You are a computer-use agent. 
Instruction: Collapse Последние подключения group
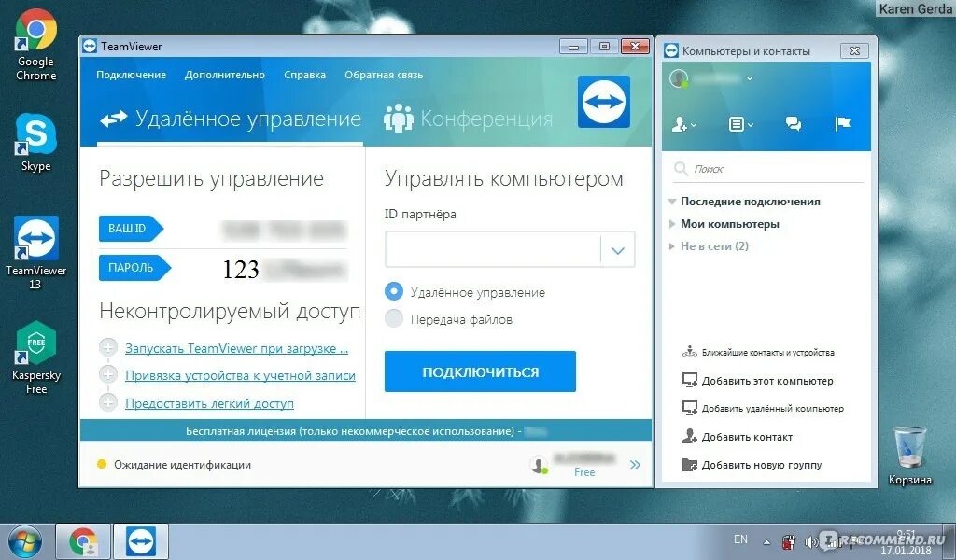coord(672,202)
